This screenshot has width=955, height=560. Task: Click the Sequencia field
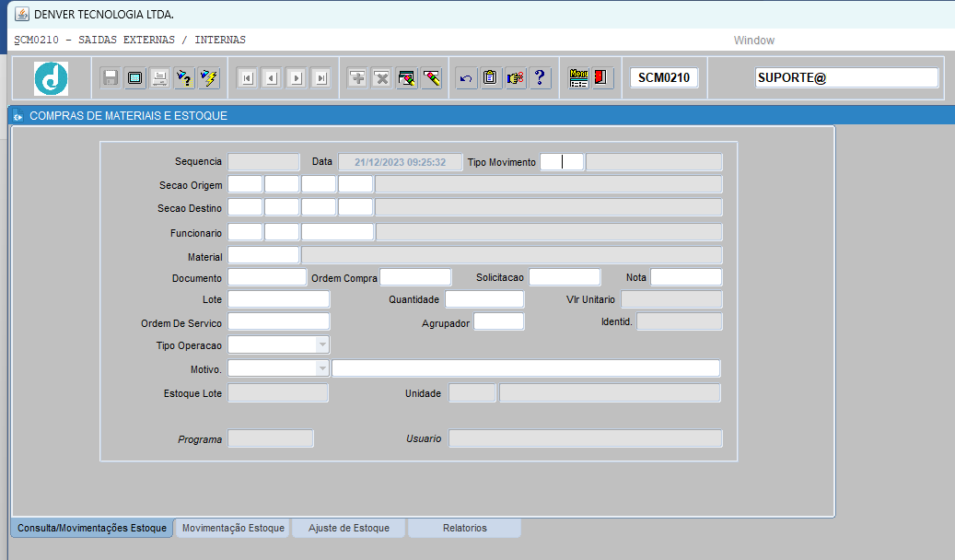pyautogui.click(x=263, y=162)
